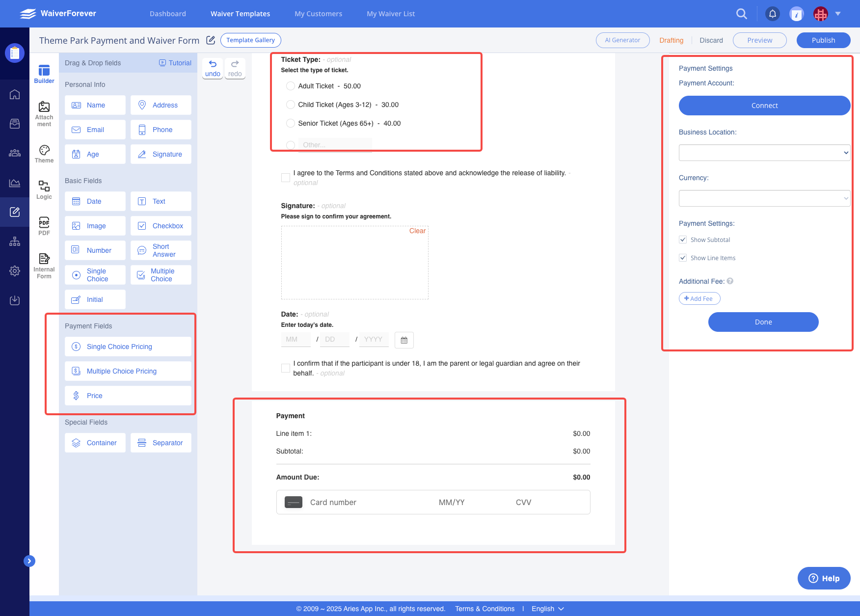Click the Connect payment account button
The height and width of the screenshot is (616, 860).
(764, 106)
